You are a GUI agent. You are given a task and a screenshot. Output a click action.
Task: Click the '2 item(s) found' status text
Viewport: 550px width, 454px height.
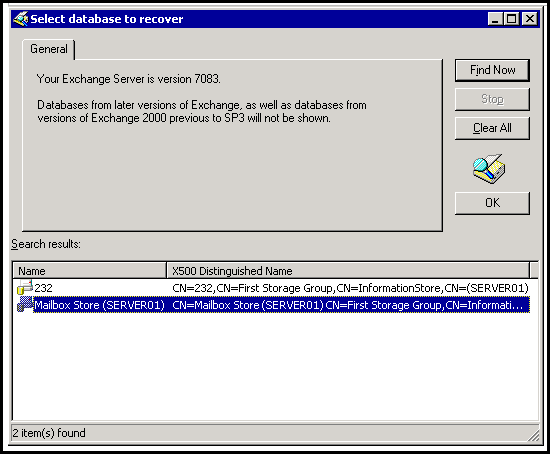(x=49, y=433)
